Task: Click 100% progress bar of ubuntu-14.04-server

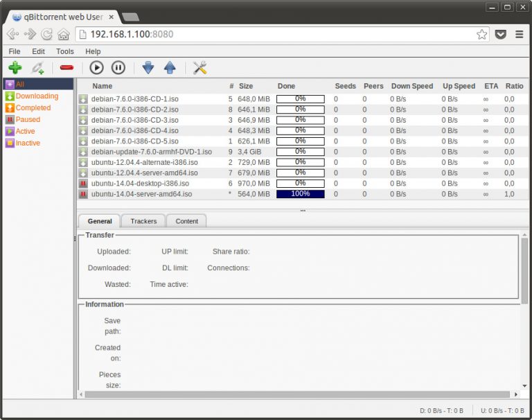Action: [300, 194]
